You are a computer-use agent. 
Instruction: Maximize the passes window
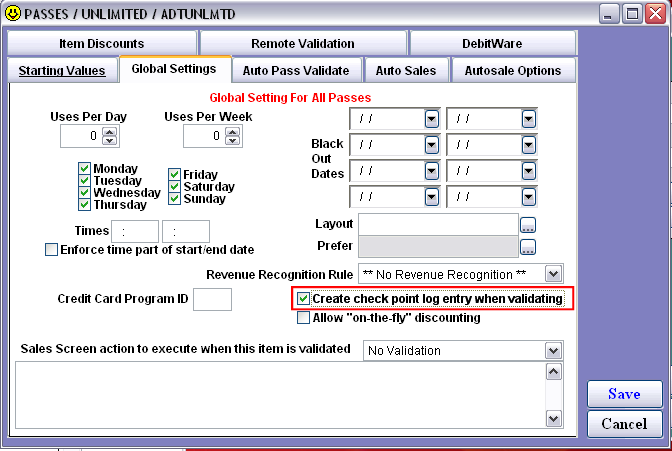[x=632, y=14]
